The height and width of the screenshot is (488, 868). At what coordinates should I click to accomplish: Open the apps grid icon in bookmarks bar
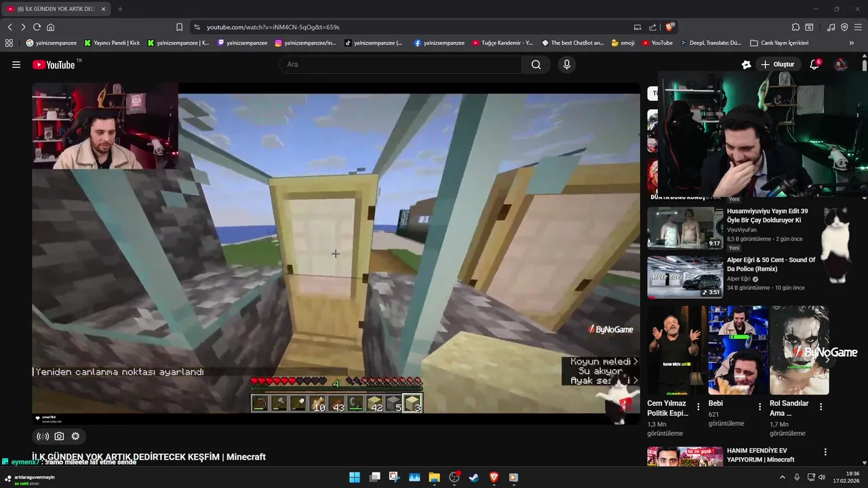(x=9, y=43)
